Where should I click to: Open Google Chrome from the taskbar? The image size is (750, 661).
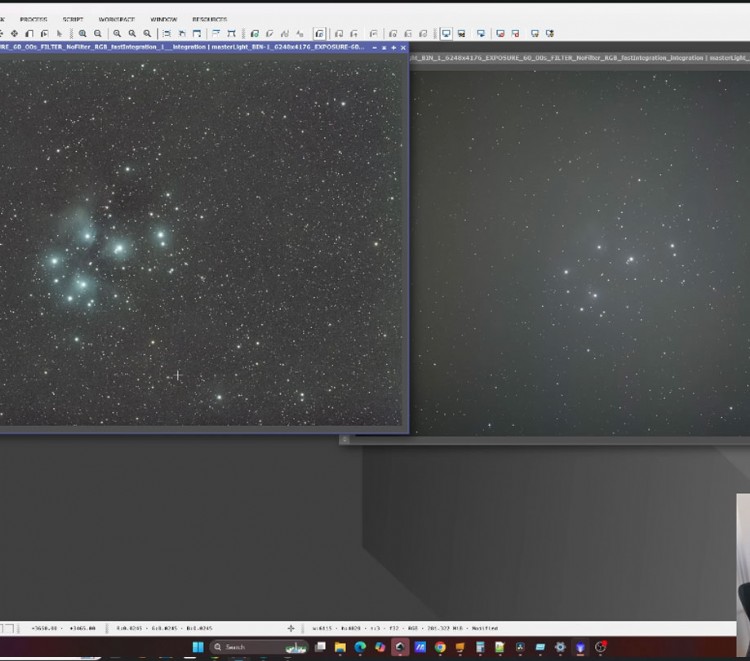[x=440, y=647]
